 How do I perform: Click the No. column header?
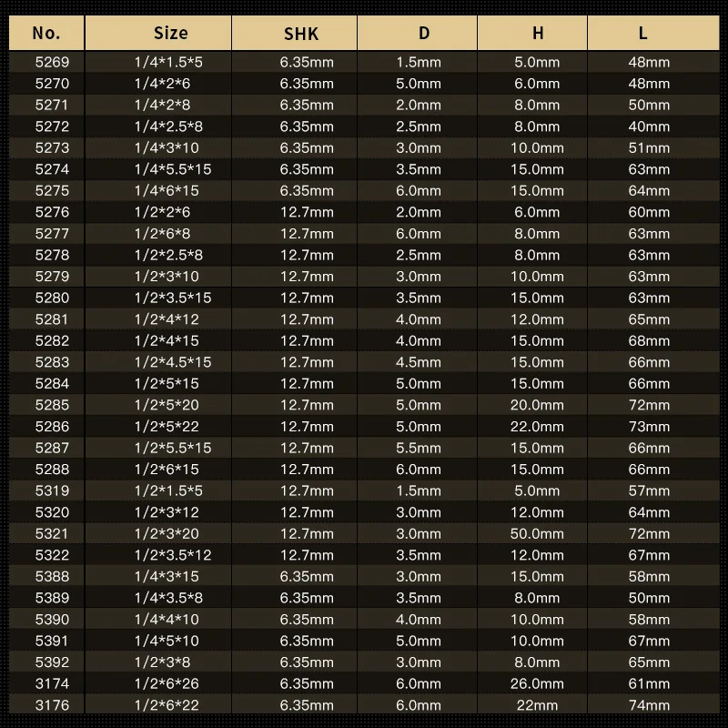(x=46, y=33)
